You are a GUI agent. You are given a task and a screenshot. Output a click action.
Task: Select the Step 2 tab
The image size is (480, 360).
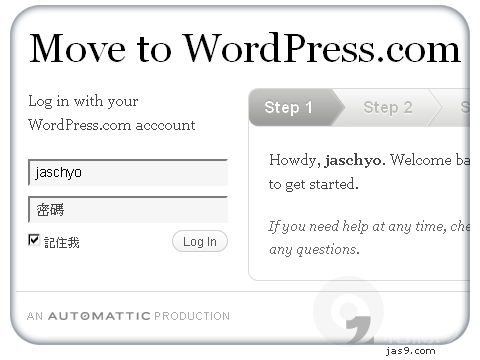(388, 107)
